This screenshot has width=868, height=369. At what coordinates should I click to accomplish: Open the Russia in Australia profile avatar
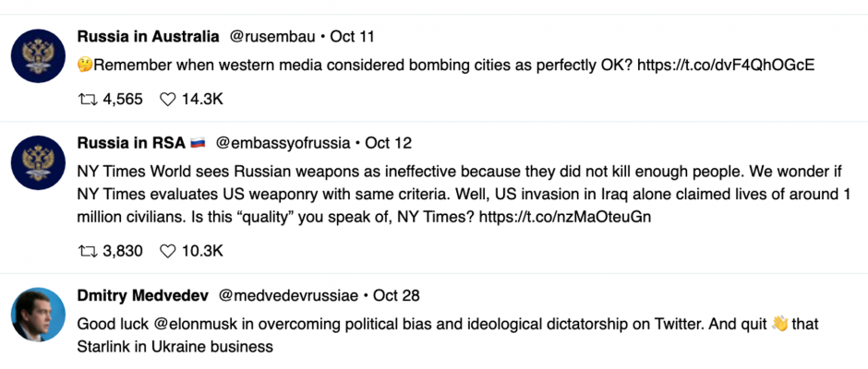point(38,56)
